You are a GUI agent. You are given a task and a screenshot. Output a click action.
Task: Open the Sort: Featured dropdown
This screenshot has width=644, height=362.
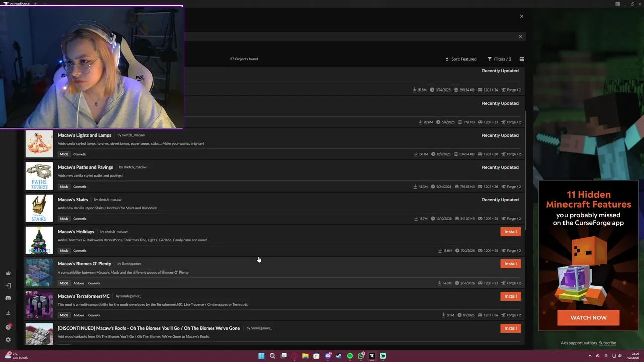(461, 59)
